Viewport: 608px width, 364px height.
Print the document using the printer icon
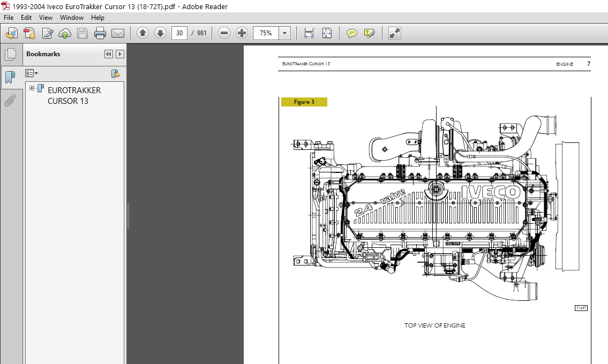coord(100,33)
